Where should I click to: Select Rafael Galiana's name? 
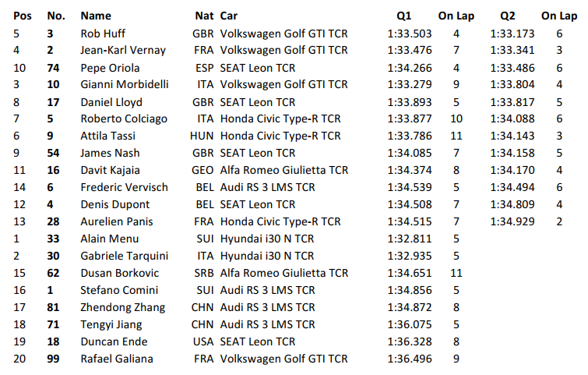117,359
